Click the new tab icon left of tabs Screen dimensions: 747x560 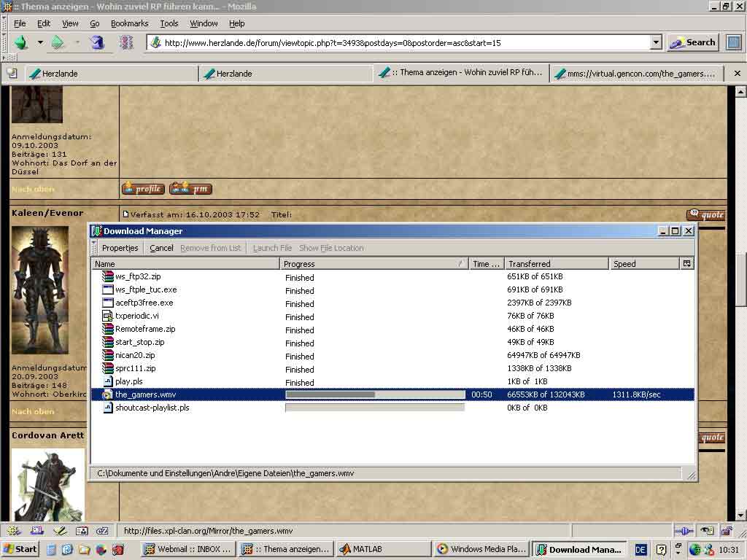pyautogui.click(x=12, y=73)
